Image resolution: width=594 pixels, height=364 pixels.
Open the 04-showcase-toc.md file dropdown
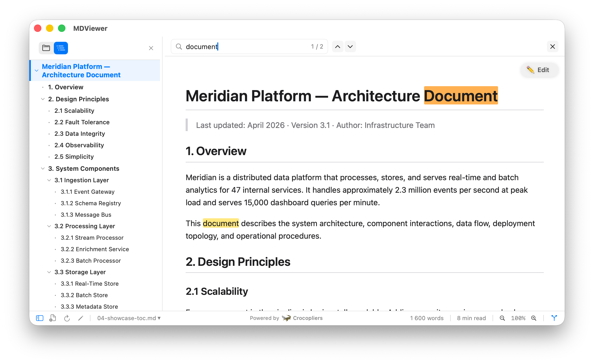(x=129, y=318)
